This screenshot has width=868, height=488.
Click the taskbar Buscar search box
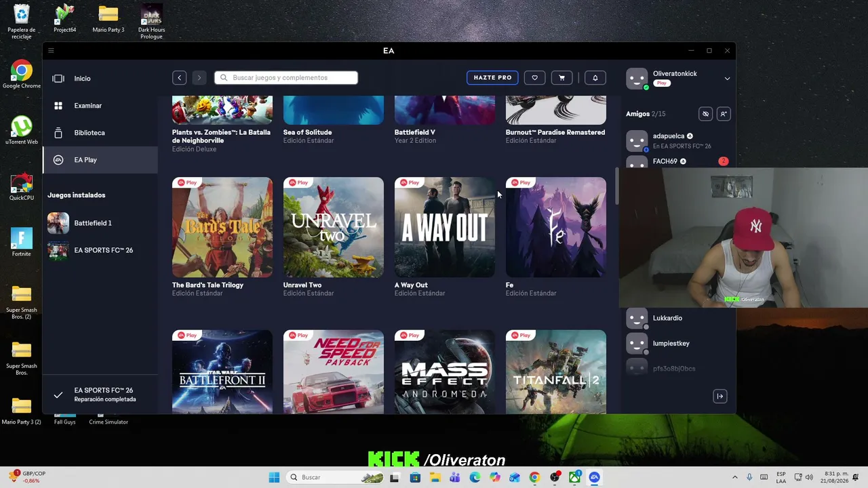coord(336,477)
